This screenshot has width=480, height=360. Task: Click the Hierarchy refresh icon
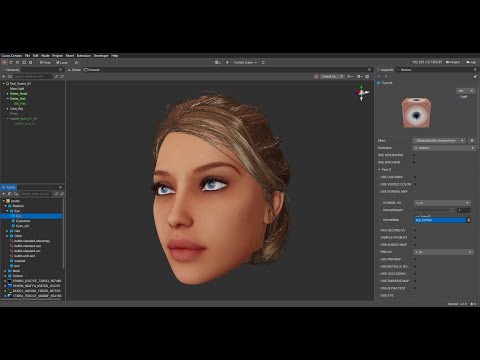click(62, 76)
